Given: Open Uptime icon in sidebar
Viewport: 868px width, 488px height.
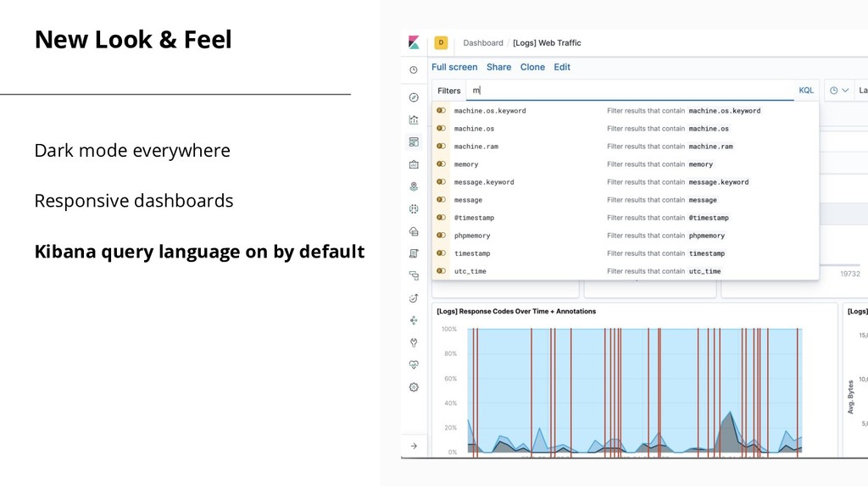Looking at the screenshot, I should coord(414,298).
